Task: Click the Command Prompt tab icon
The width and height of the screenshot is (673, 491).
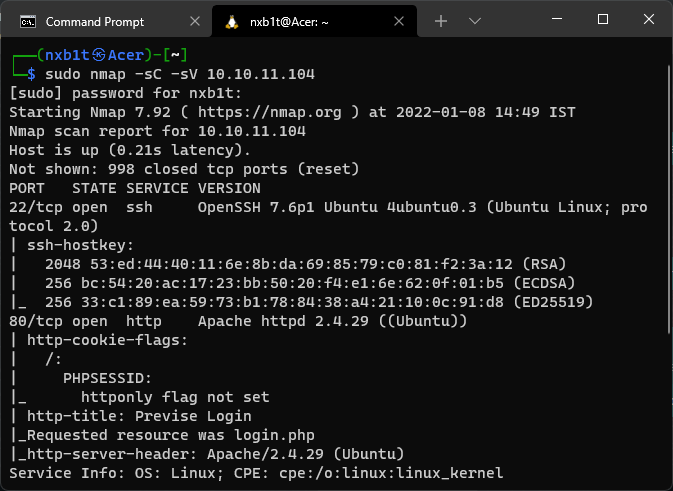Action: [x=29, y=21]
